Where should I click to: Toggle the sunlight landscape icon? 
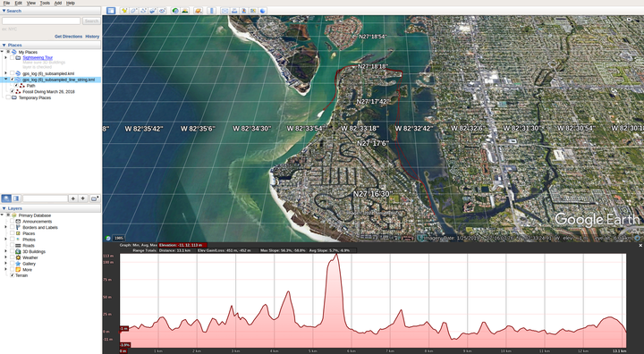[x=185, y=11]
